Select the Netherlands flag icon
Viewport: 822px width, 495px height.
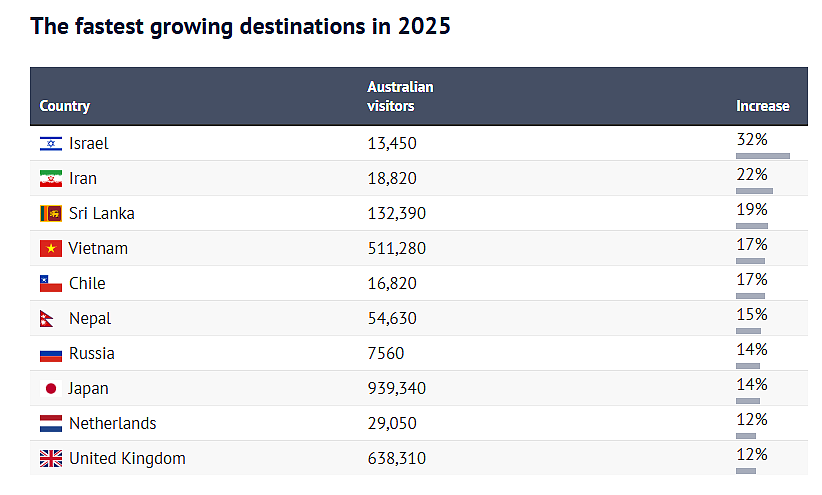(x=50, y=424)
